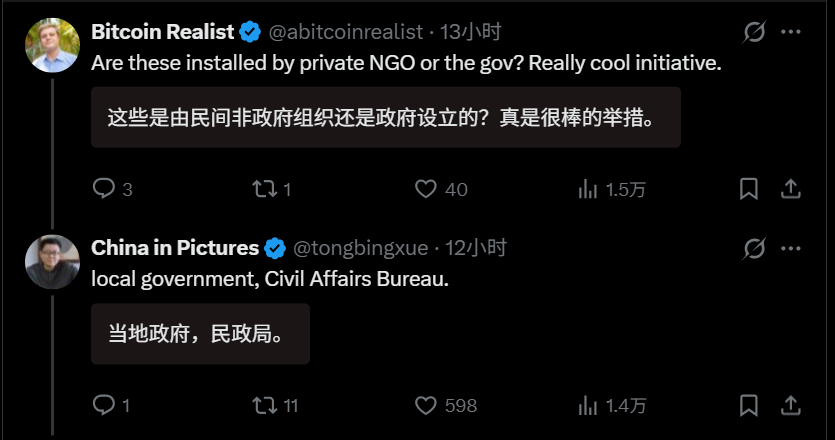Share Bitcoin Realist's tweet
The width and height of the screenshot is (835, 440).
click(x=789, y=189)
